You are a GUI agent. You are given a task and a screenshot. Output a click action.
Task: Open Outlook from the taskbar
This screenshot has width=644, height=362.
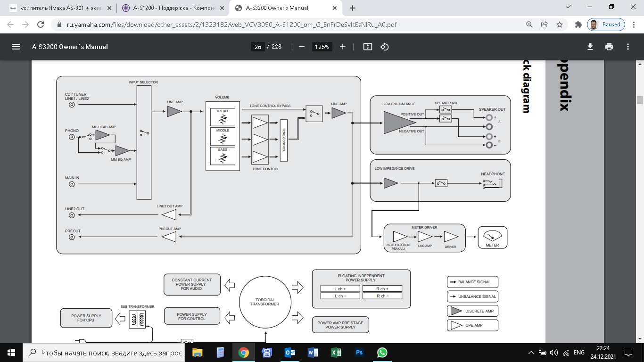coord(289,352)
